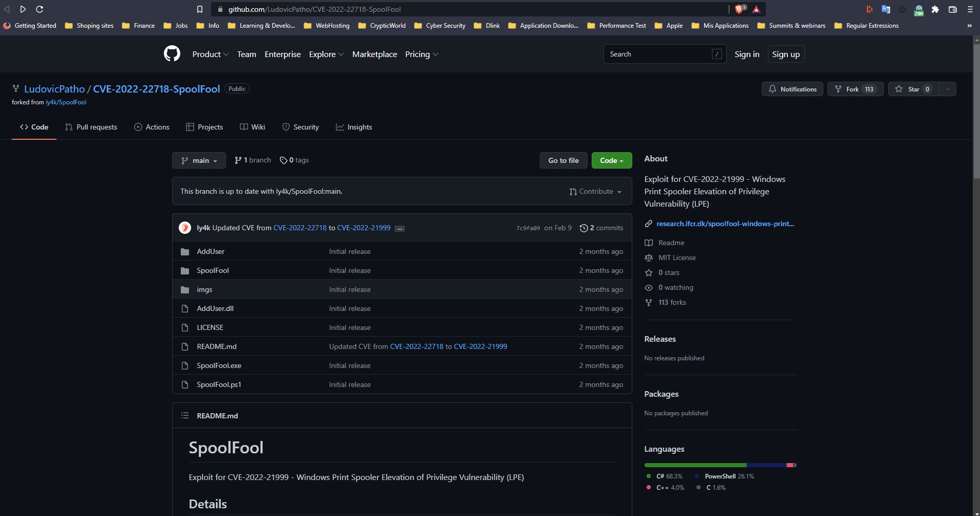Click the Getting Started bookmark

tap(30, 26)
